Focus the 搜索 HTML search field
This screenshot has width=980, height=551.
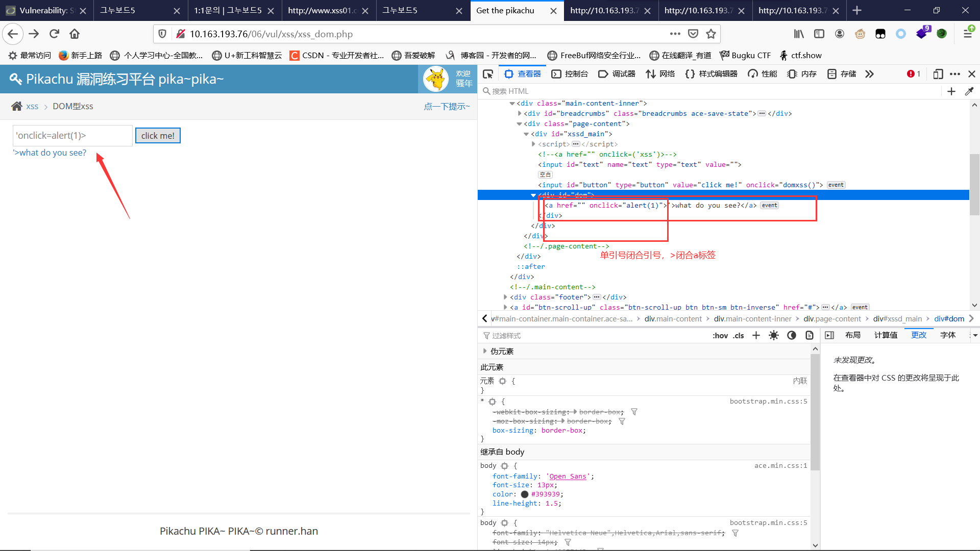click(709, 91)
